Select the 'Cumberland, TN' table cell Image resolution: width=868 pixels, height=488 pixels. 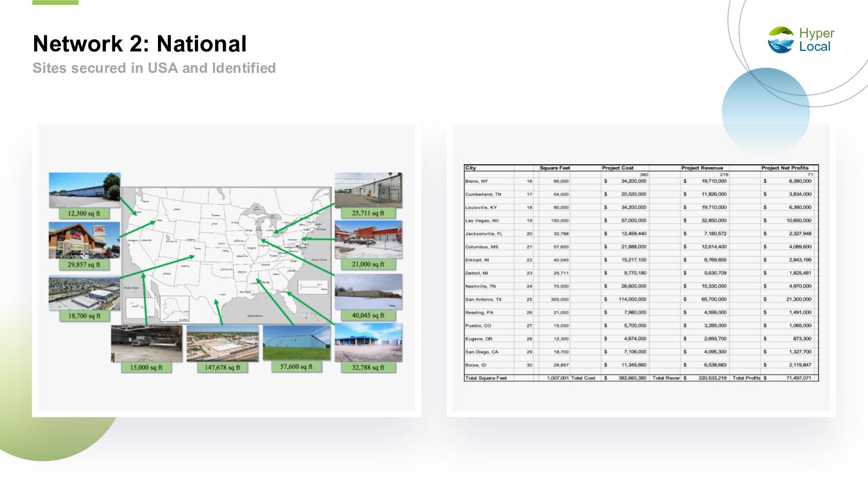(483, 194)
